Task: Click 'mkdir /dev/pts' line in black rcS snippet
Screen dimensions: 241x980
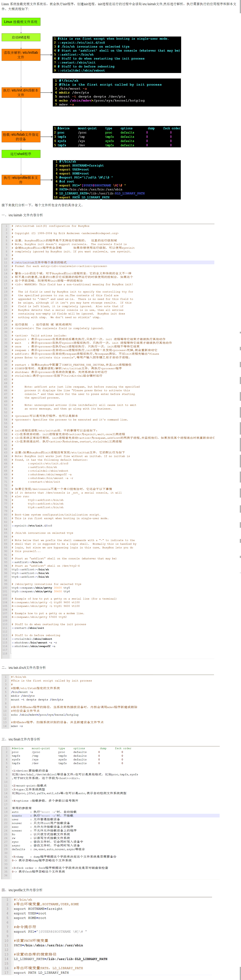Action: (74, 92)
